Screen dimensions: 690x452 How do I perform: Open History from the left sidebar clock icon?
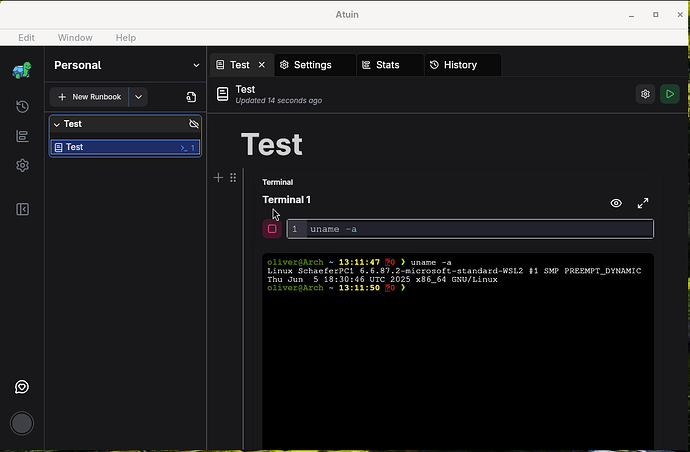(x=22, y=107)
